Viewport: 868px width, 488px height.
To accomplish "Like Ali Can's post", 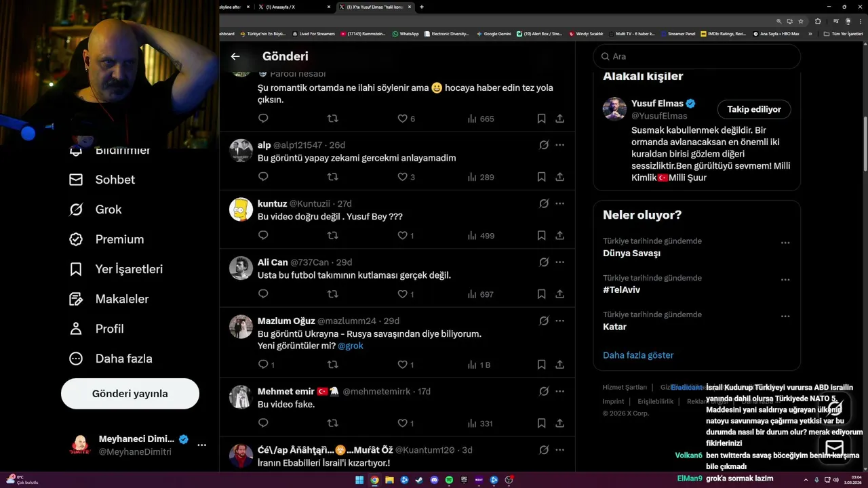I will point(406,294).
